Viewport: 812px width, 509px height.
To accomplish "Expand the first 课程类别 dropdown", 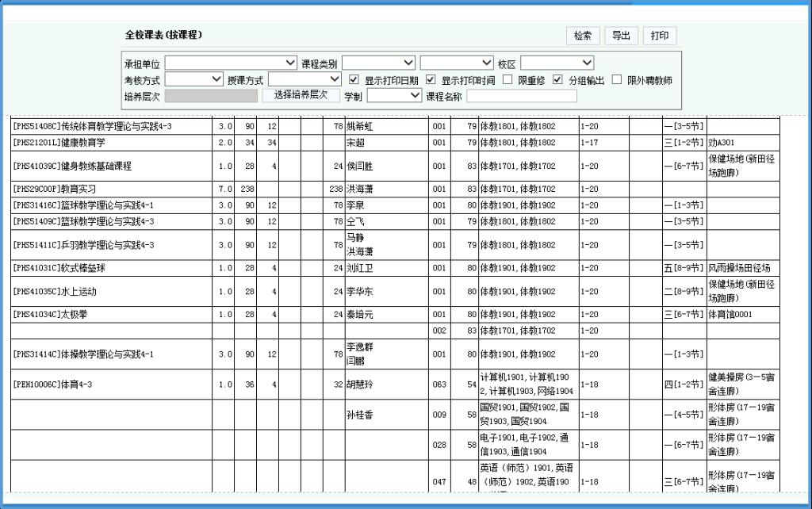I will point(378,63).
